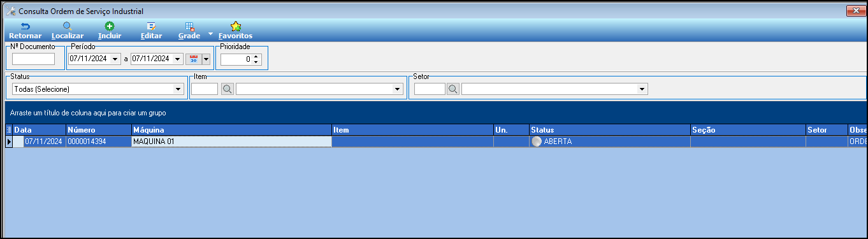Screen dimensions: 868x239
Task: Click the ABERTA status cell
Action: click(609, 141)
